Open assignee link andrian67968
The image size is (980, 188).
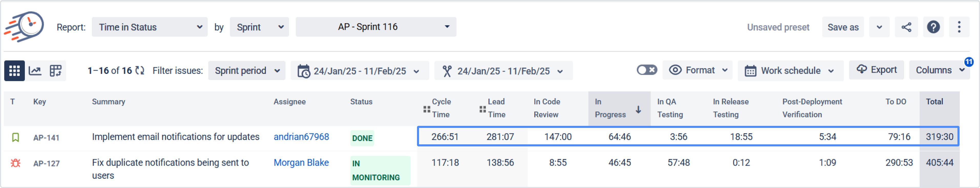[x=301, y=137]
